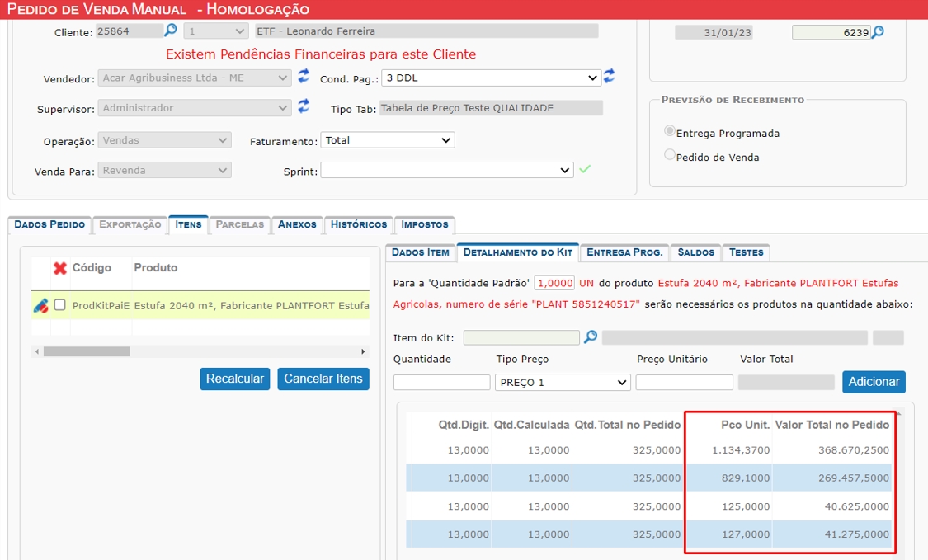The height and width of the screenshot is (560, 928).
Task: Click the Recalcular button
Action: tap(235, 379)
